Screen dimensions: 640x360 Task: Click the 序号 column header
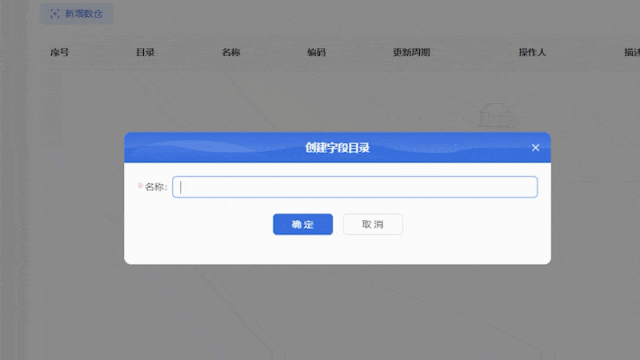(x=60, y=52)
